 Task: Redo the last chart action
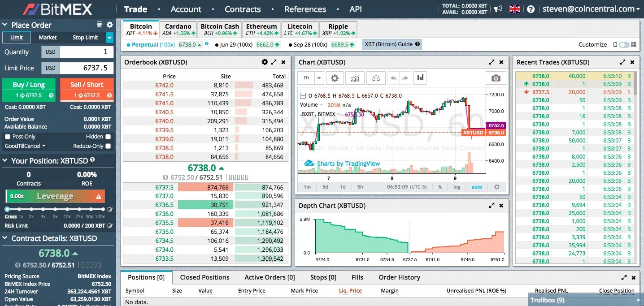point(405,78)
